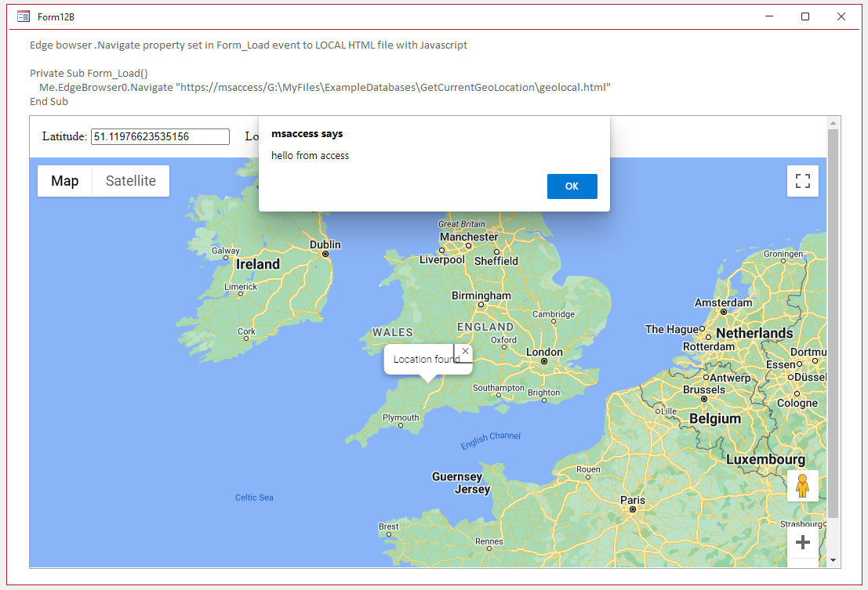Click the browser scrollbar down arrow
Image resolution: width=868 pixels, height=590 pixels.
point(833,560)
